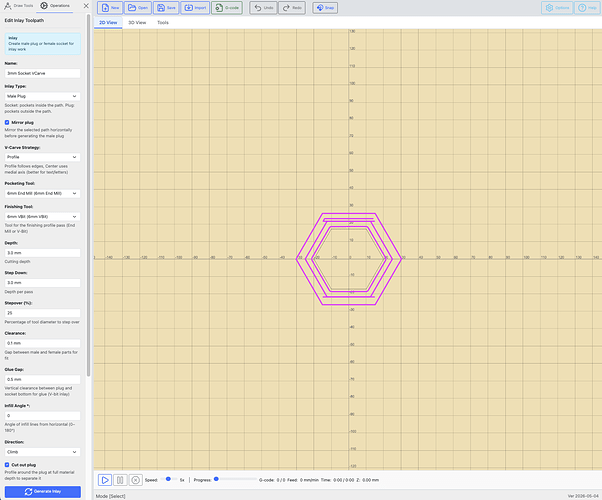Open the Finishing Tool dropdown
Screen dimensions: 602x500
(x=43, y=217)
